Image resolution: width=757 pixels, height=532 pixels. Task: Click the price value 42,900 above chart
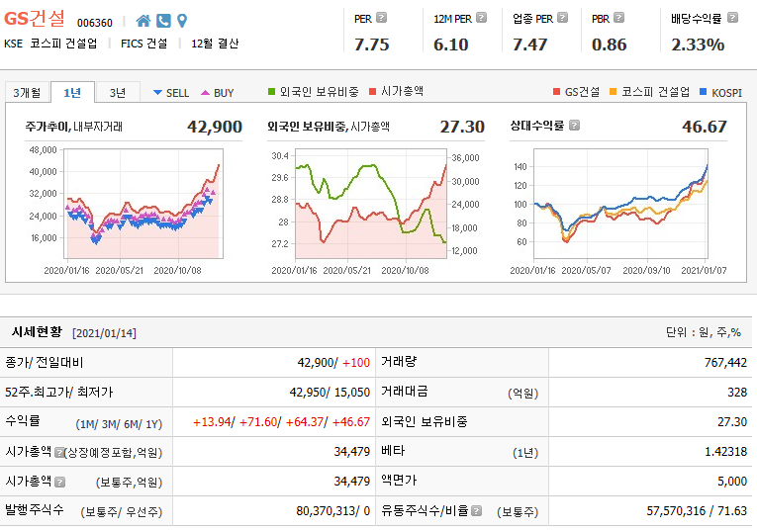click(x=215, y=127)
